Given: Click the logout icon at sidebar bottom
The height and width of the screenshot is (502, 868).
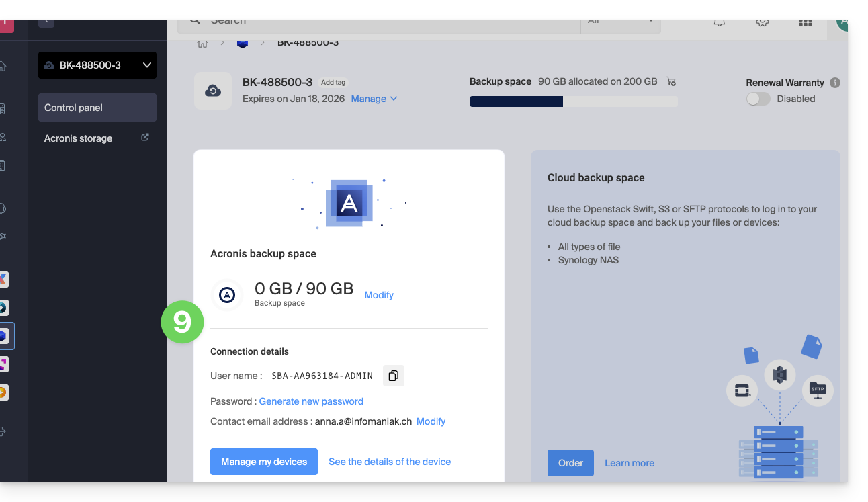Looking at the screenshot, I should (x=3, y=431).
